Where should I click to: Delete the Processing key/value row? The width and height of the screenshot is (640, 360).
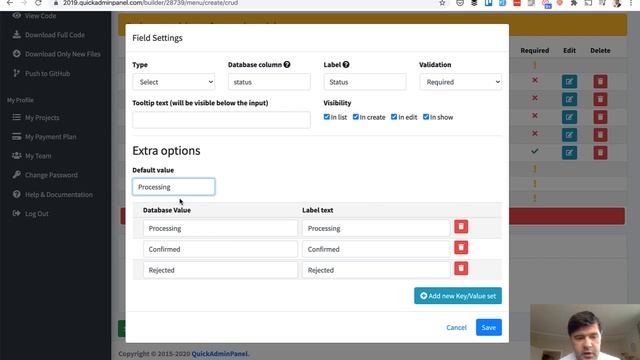[x=461, y=227]
